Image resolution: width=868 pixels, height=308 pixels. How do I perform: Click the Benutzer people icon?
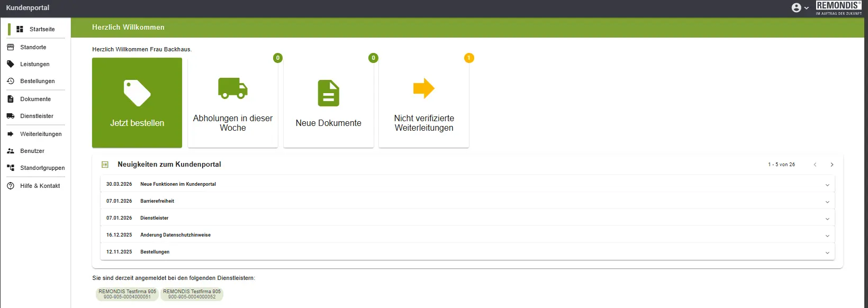pos(10,151)
